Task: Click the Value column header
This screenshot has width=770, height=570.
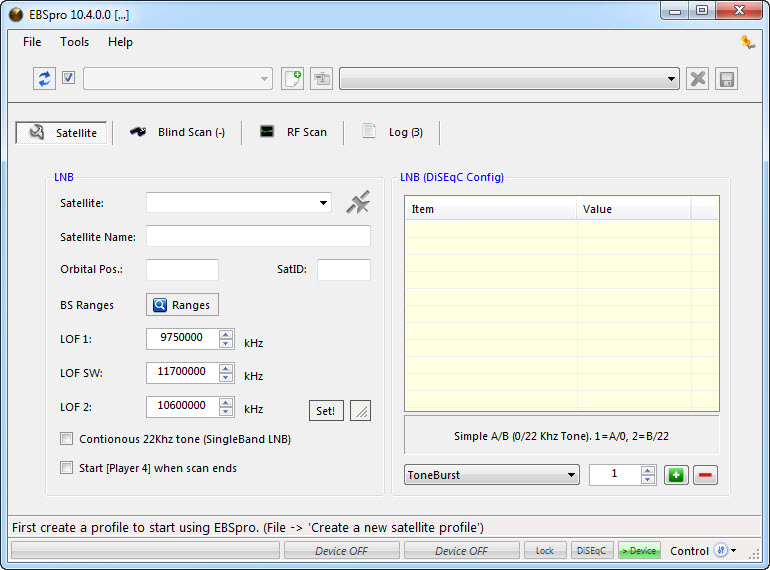Action: (x=633, y=209)
